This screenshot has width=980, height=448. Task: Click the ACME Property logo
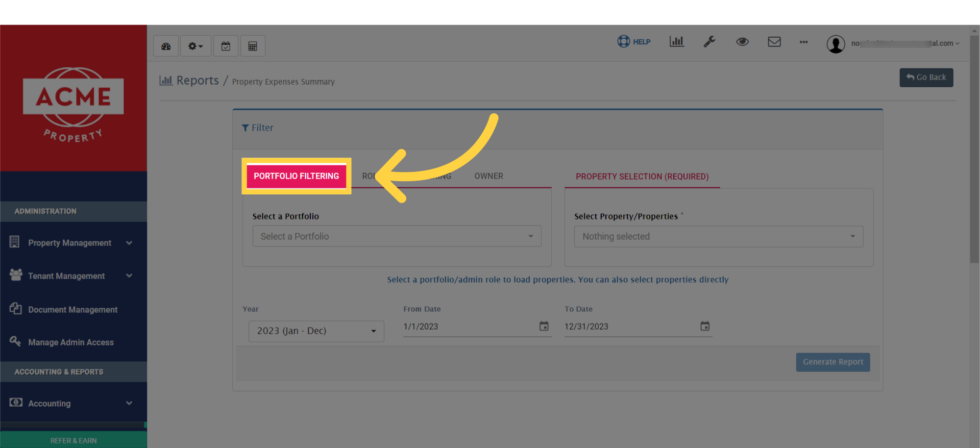click(73, 105)
